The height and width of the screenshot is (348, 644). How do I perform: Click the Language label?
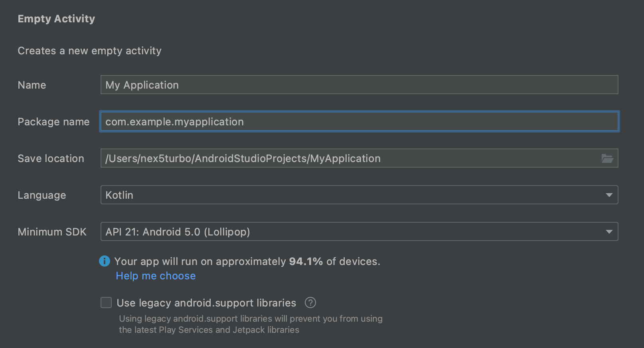(42, 195)
